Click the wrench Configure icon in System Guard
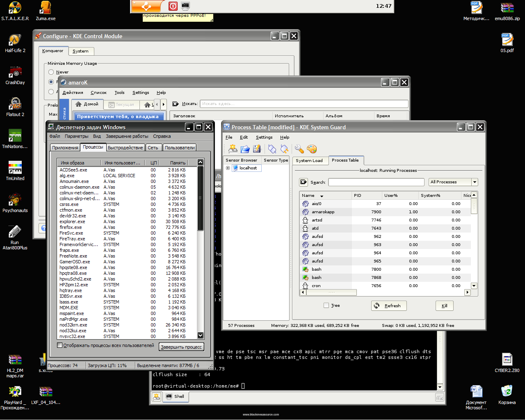The height and width of the screenshot is (420, 525). (x=299, y=149)
